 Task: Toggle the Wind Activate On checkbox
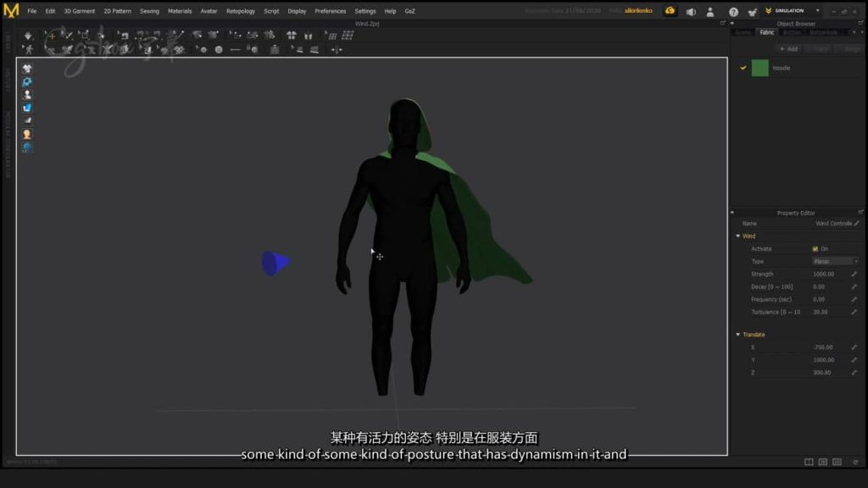[814, 247]
